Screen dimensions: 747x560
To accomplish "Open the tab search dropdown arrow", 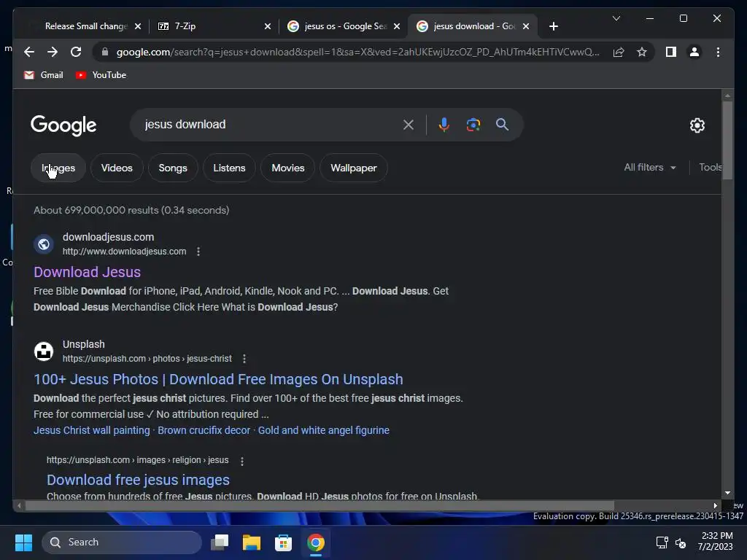I will coord(616,18).
